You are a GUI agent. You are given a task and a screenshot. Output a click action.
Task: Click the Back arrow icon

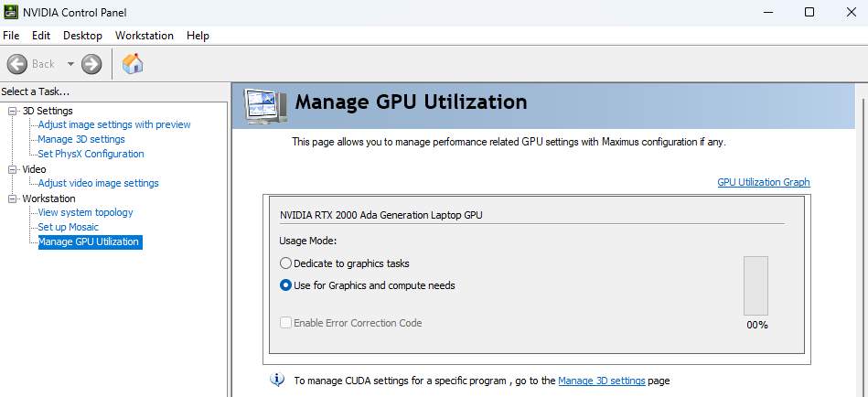pos(17,64)
